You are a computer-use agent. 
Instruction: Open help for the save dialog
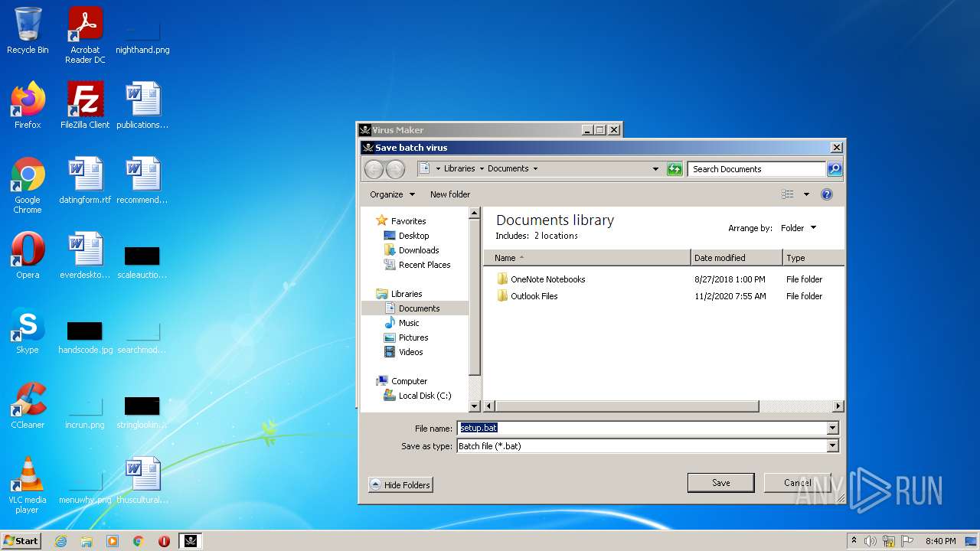coord(827,194)
